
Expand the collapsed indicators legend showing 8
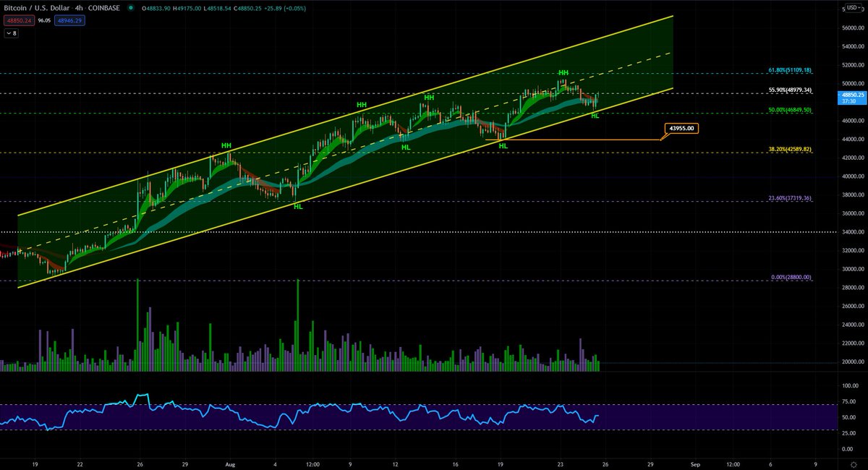[12, 33]
